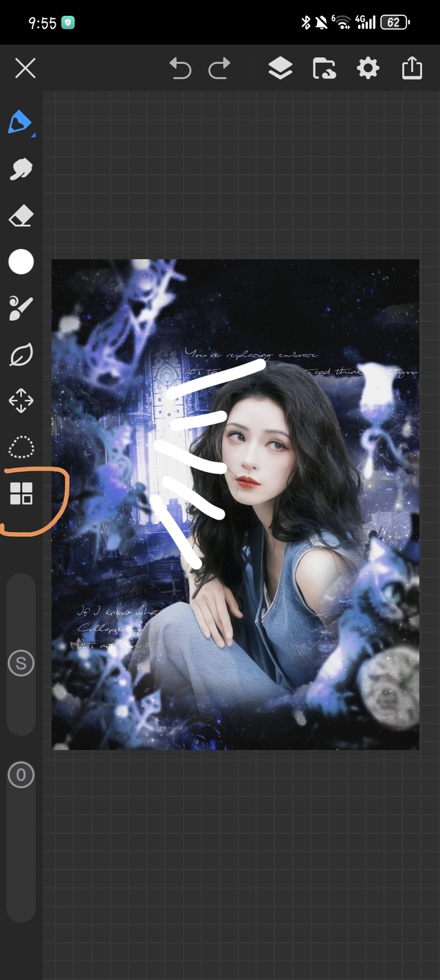440x980 pixels.
Task: Open the folder import icon
Action: click(324, 68)
